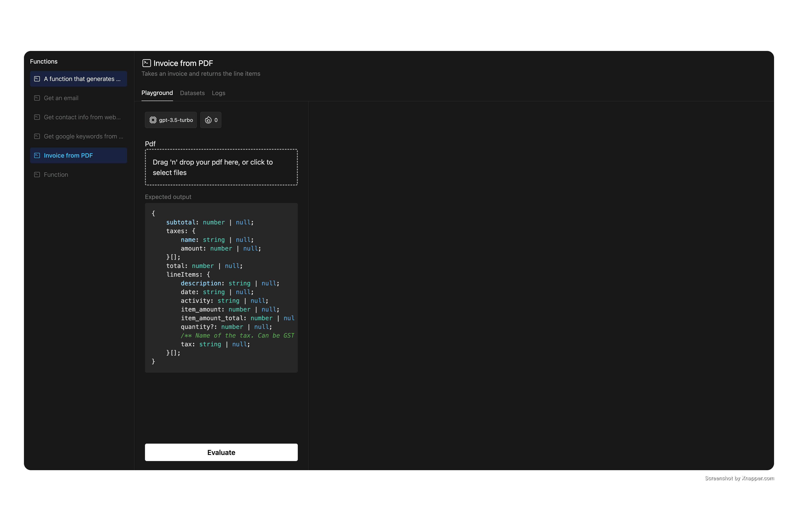Select Invoice from PDF in sidebar

coord(68,155)
